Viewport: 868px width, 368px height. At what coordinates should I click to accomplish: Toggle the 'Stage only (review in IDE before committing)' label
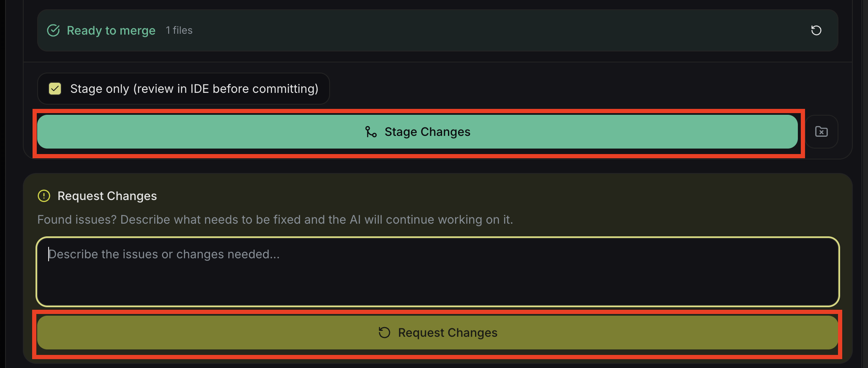(194, 89)
